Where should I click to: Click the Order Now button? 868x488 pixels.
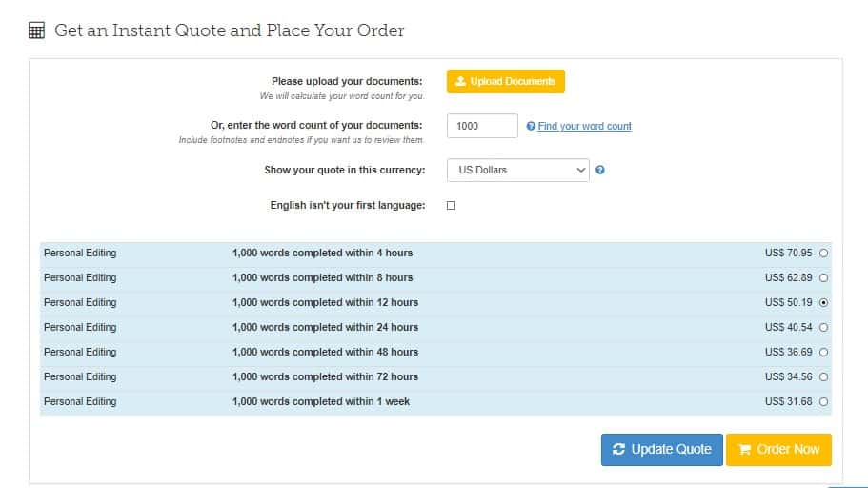point(778,450)
